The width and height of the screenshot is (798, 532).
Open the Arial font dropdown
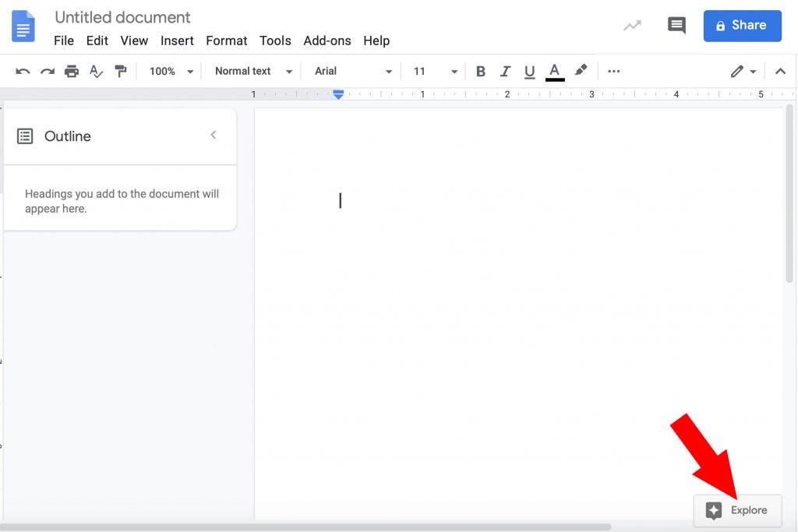click(x=353, y=71)
